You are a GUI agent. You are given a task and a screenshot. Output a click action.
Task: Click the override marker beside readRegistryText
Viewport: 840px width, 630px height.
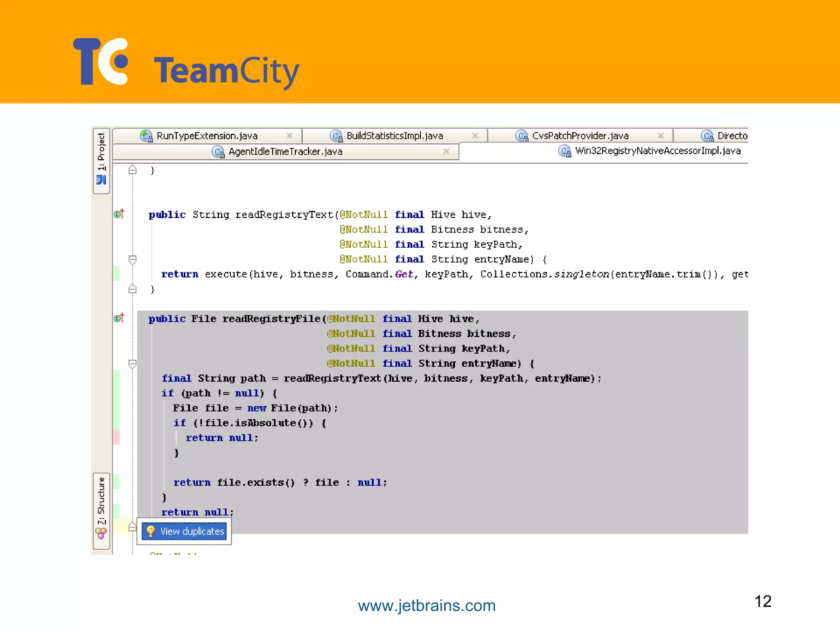(119, 214)
